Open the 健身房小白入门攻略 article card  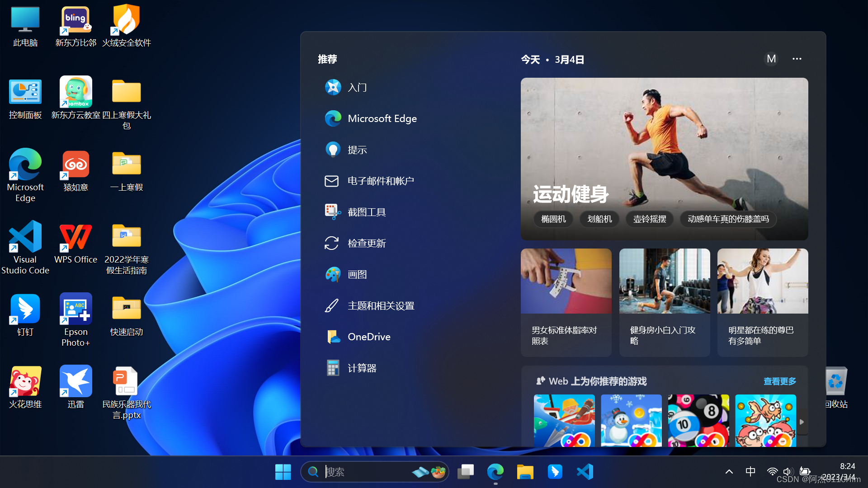(664, 302)
